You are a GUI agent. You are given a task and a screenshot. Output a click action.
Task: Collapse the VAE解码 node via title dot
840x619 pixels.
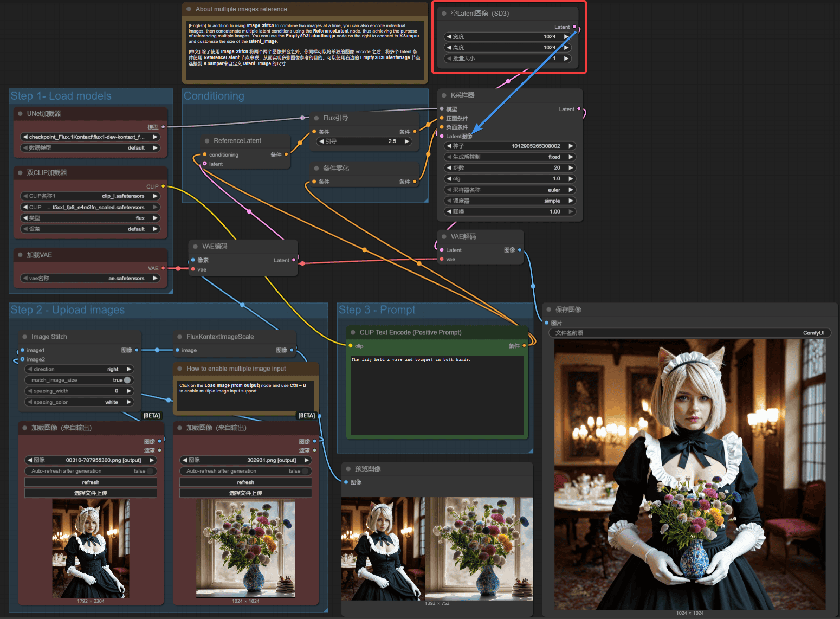point(444,237)
